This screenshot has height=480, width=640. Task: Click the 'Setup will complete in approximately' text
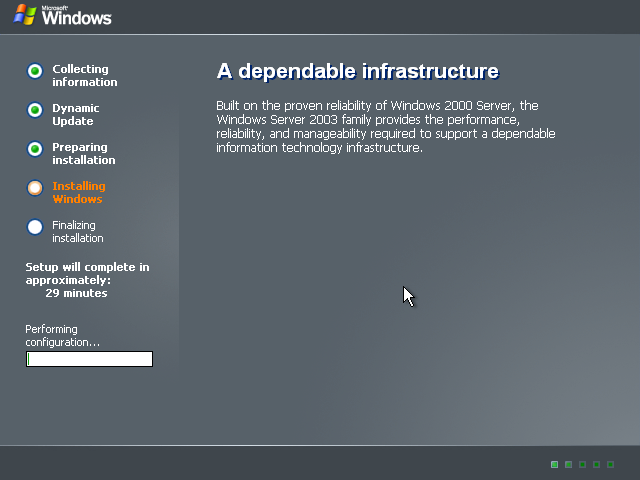[x=87, y=273]
